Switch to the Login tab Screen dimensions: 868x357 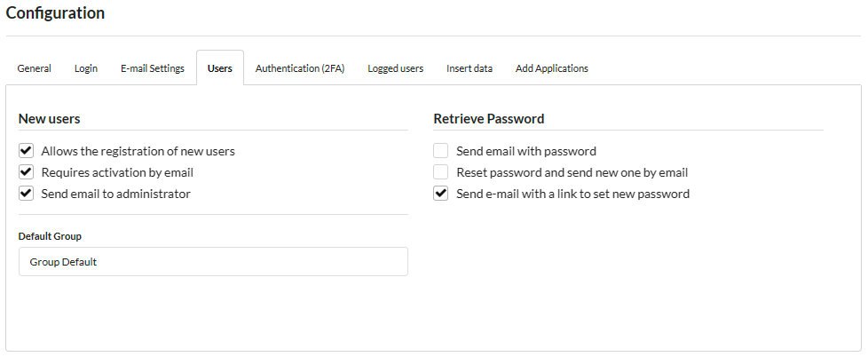click(86, 68)
